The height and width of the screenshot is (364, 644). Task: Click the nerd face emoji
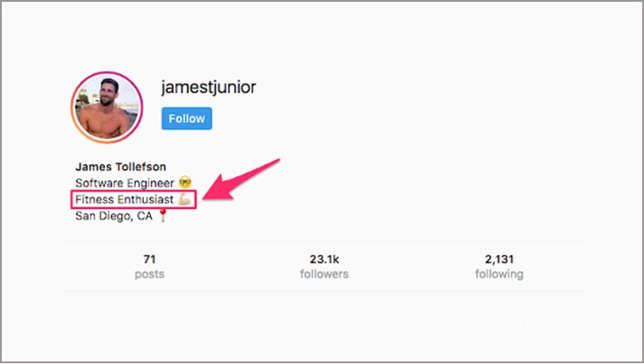[x=186, y=182]
